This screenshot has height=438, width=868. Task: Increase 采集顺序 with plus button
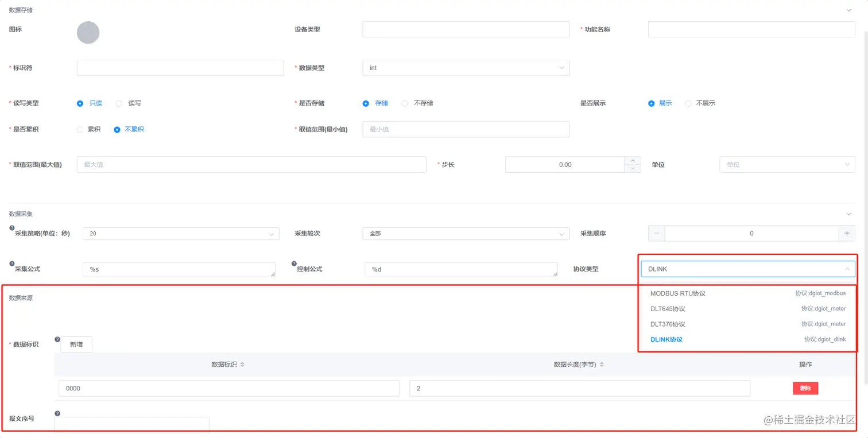[847, 233]
